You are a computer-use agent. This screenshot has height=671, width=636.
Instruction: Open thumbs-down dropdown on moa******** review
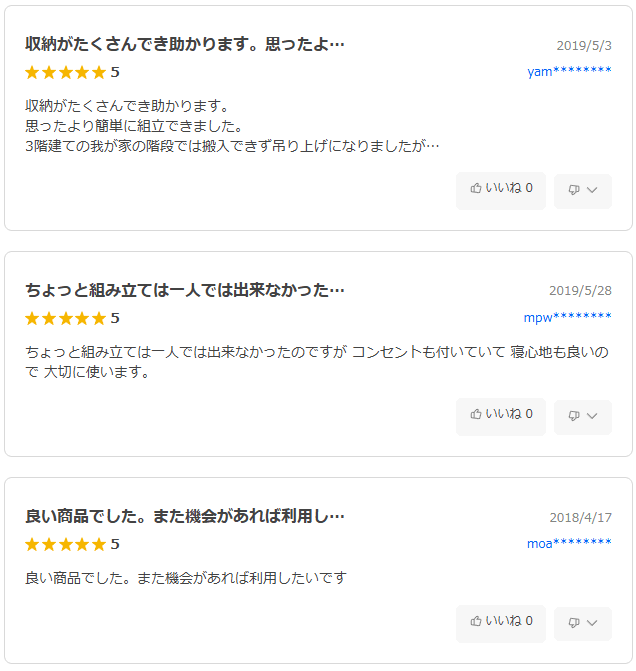tap(583, 623)
